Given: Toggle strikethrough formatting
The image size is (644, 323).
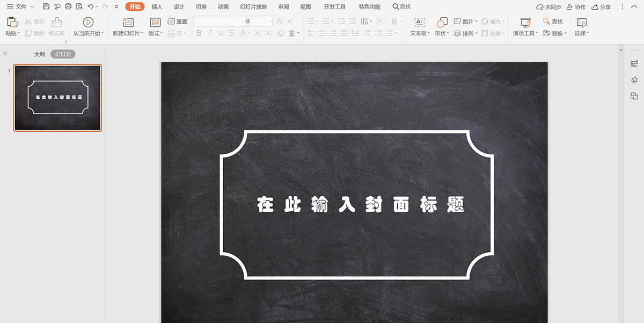Looking at the screenshot, I should 231,33.
